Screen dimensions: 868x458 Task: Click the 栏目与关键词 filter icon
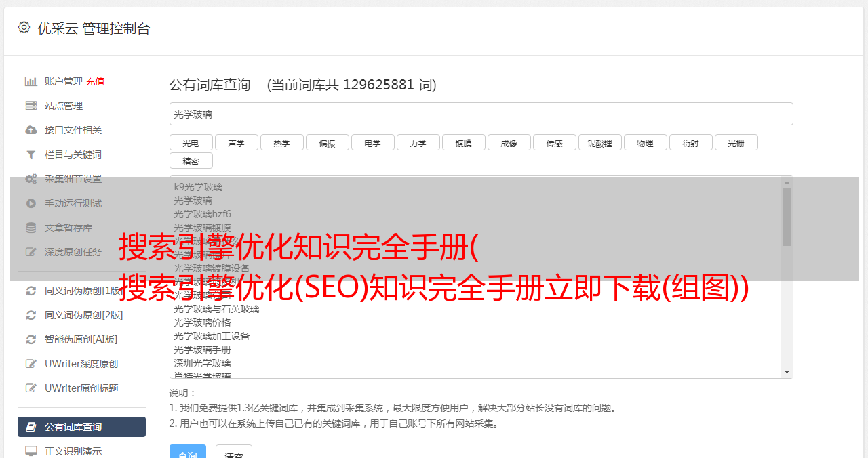[31, 154]
